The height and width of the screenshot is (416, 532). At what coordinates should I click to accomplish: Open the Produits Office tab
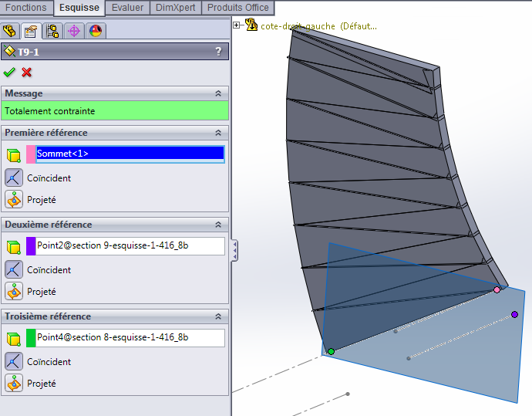click(237, 8)
